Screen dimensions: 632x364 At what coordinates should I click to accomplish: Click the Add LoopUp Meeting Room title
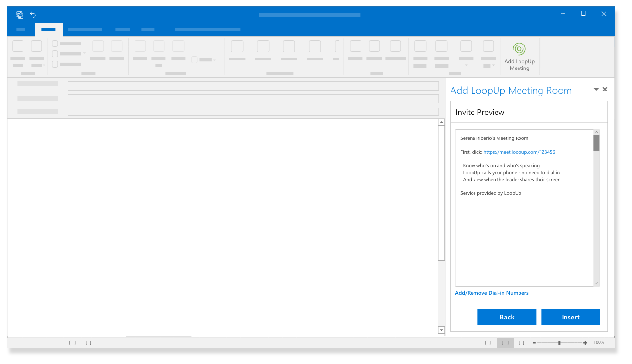pos(511,91)
